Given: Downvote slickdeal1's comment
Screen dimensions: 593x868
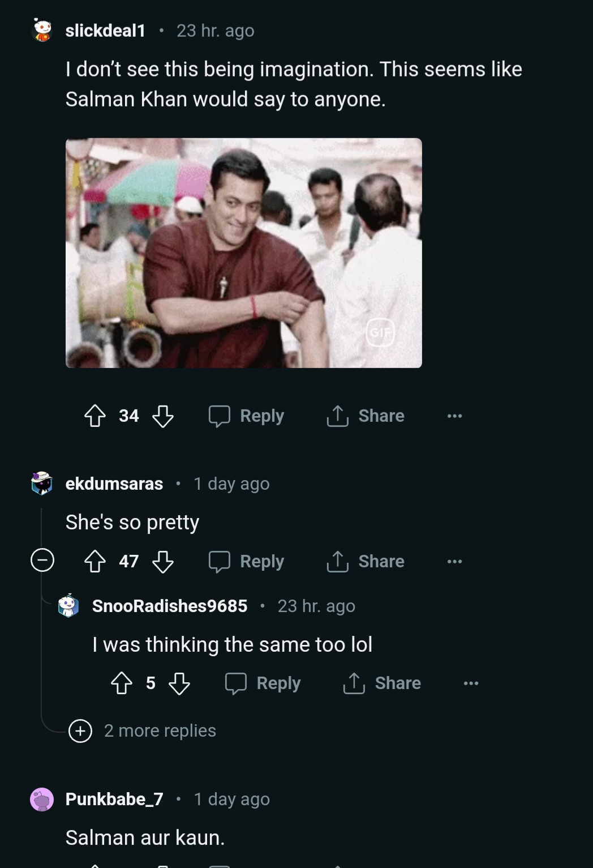Looking at the screenshot, I should click(163, 416).
